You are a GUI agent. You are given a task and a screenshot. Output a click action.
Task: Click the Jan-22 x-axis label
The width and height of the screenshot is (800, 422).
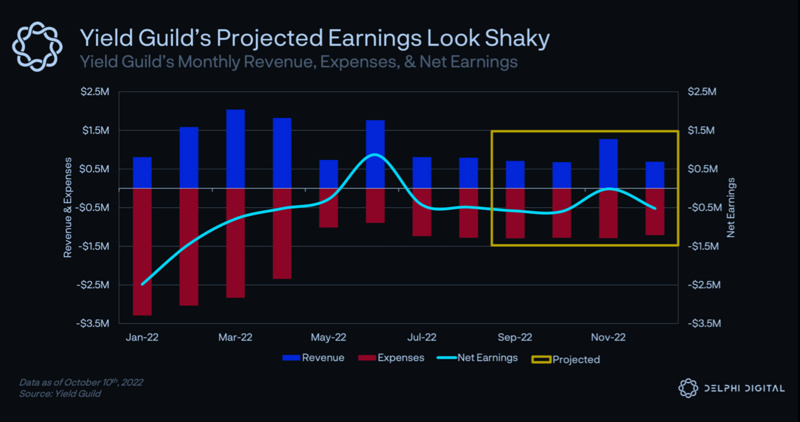pos(143,338)
